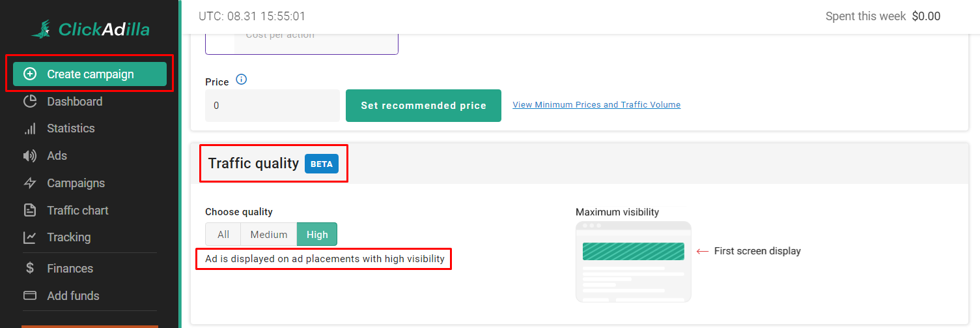Click the Price info tooltip icon
This screenshot has height=328, width=980.
point(242,80)
